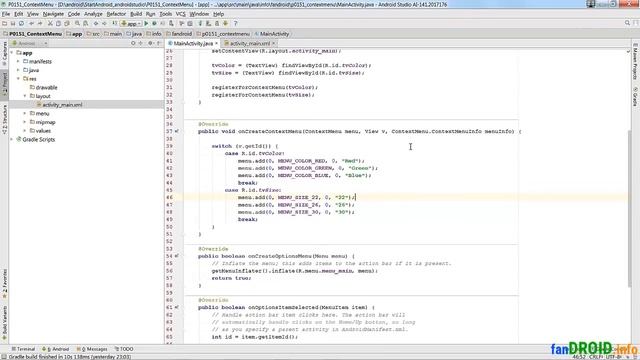The image size is (640, 360).
Task: Click the override gutter icon on line 54
Action: click(177, 256)
